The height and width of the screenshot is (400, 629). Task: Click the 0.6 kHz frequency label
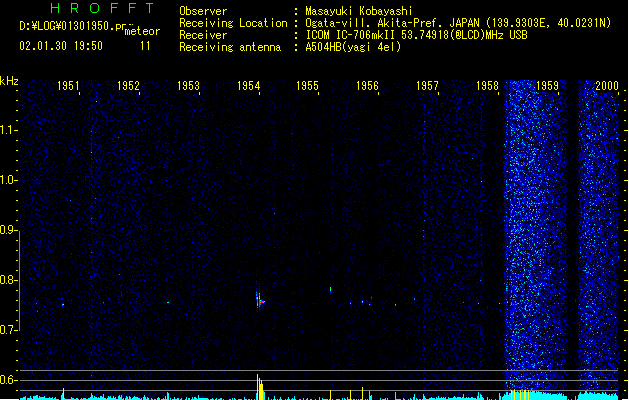8,380
